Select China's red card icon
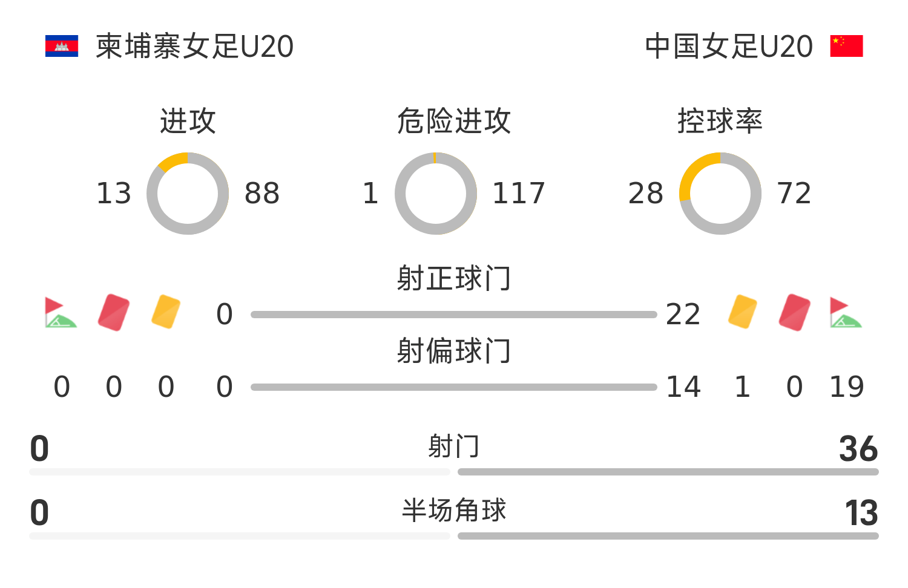Screen dimensions: 908x588 (795, 312)
